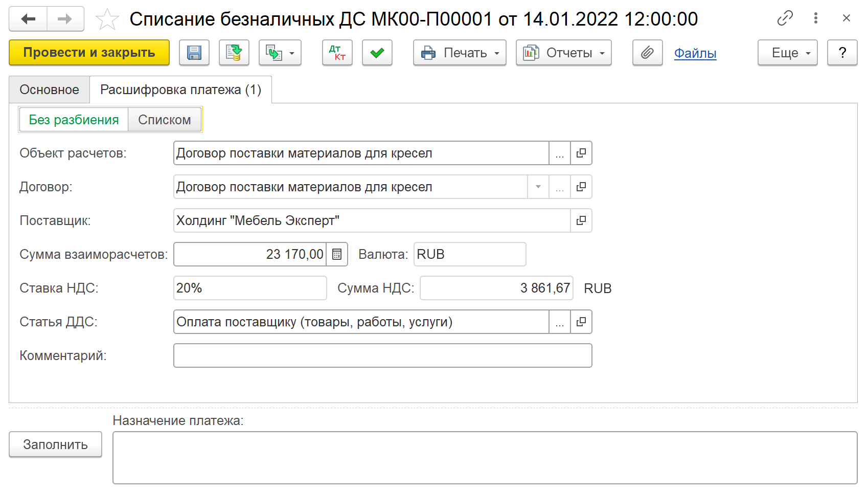Open the Печать dropdown menu
This screenshot has height=491, width=868.
[460, 53]
